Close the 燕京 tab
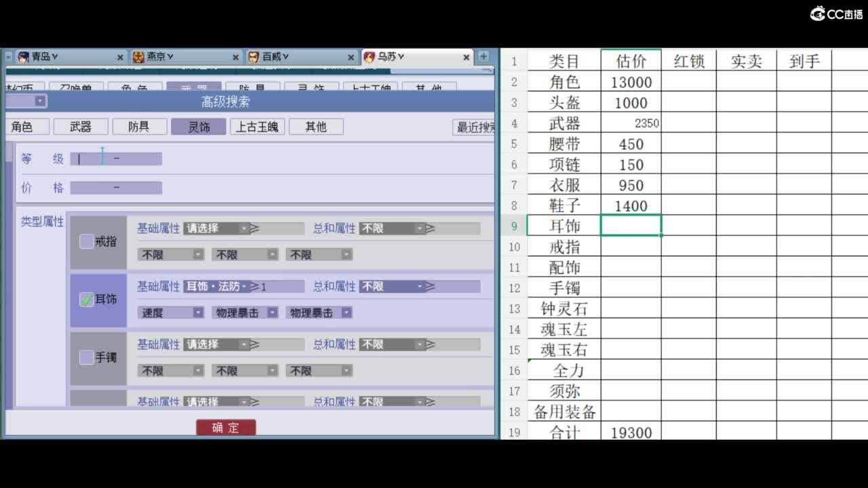The height and width of the screenshot is (488, 868). [x=236, y=58]
